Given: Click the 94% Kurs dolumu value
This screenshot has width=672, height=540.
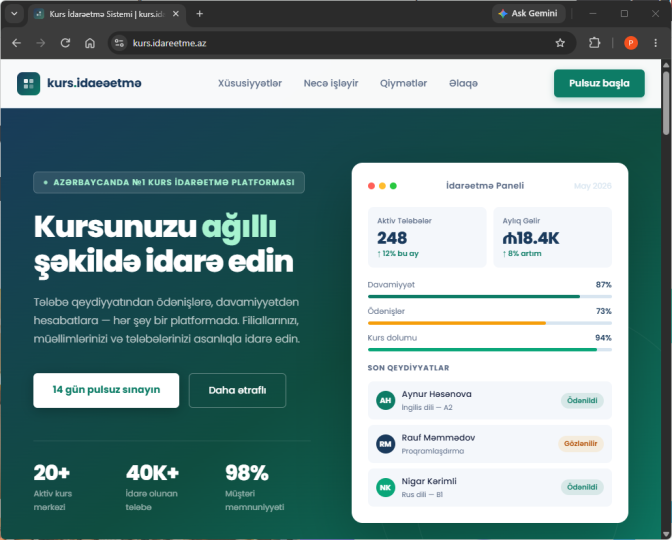Looking at the screenshot, I should tap(603, 338).
